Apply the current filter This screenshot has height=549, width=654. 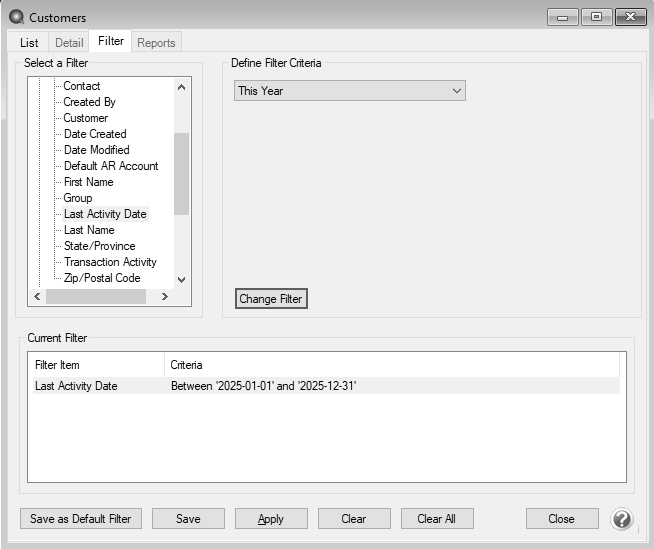tap(271, 519)
